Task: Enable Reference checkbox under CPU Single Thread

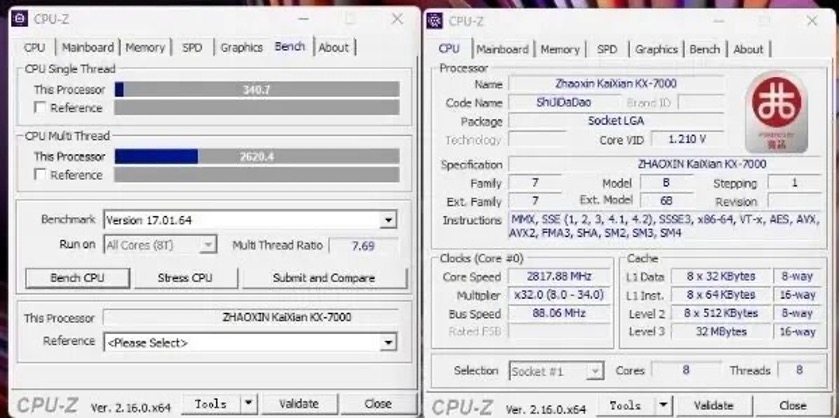Action: coord(40,108)
